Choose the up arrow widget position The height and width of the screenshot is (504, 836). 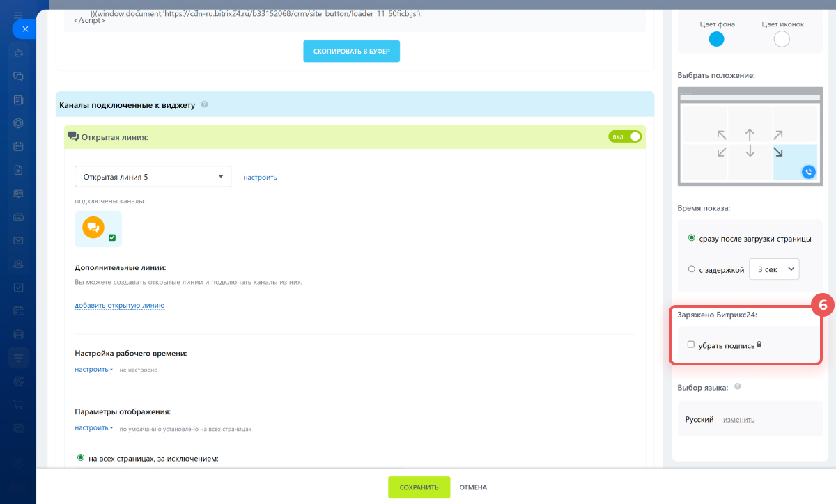point(750,134)
